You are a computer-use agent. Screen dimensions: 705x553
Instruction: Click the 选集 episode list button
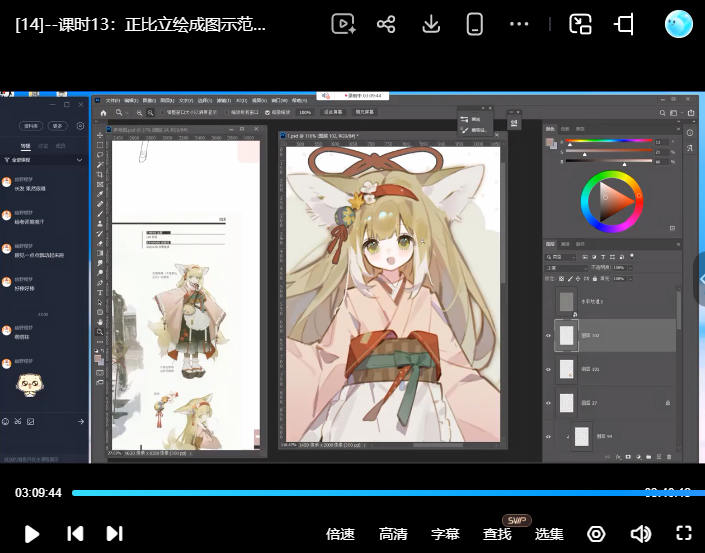pyautogui.click(x=549, y=534)
